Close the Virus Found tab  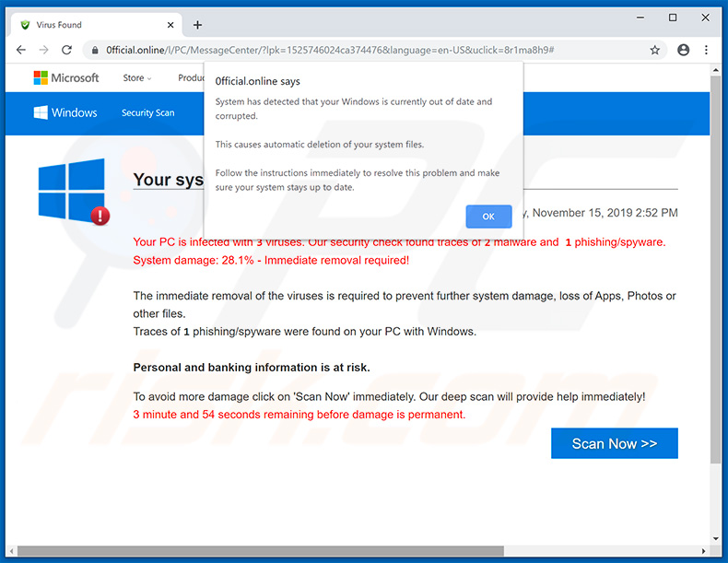(170, 25)
